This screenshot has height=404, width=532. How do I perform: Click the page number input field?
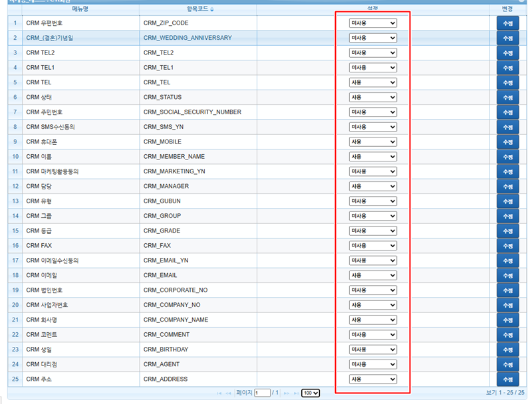pos(262,393)
